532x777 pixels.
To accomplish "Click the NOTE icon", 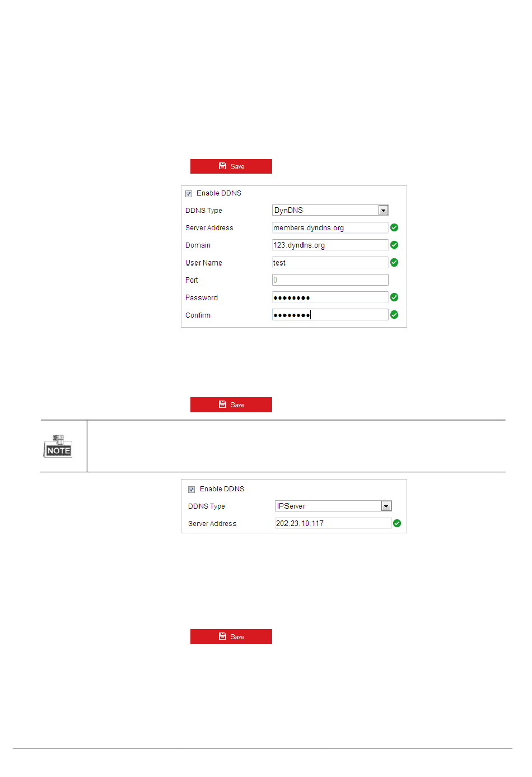I will pyautogui.click(x=58, y=446).
